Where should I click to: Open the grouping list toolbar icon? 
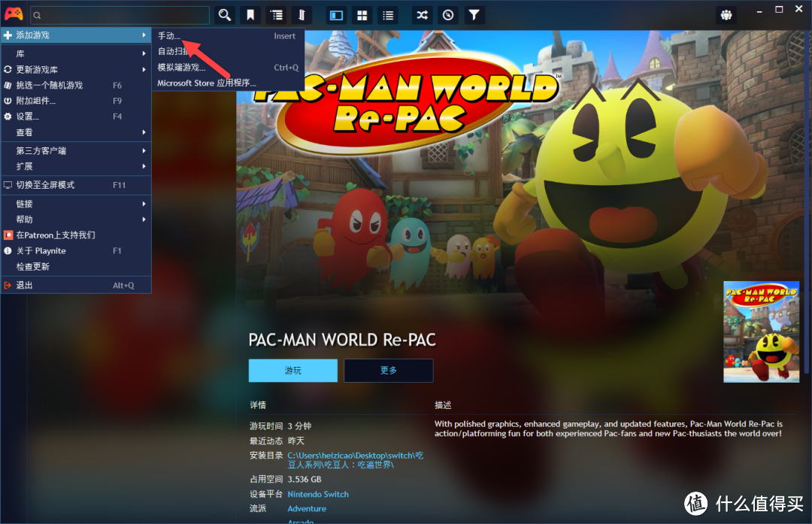point(276,15)
